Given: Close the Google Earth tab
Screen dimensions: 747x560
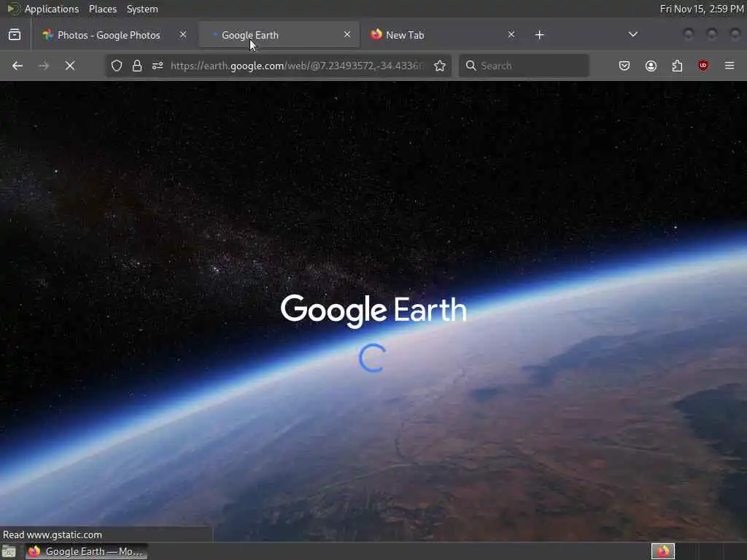Looking at the screenshot, I should click(347, 34).
